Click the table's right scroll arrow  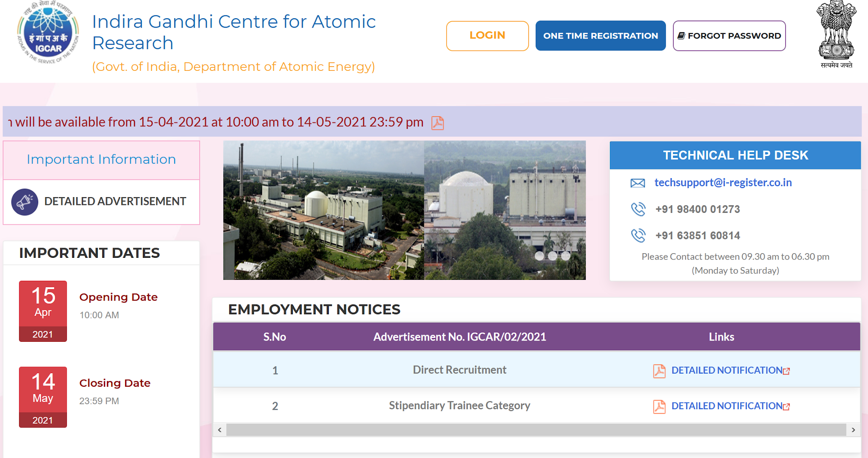coord(853,430)
